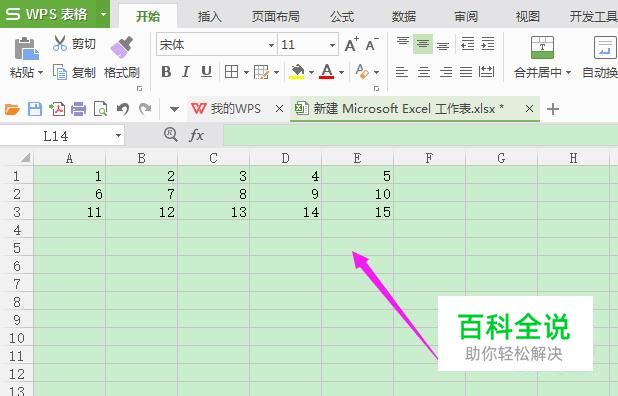Open the 审阅 ribbon tab

coord(466,17)
